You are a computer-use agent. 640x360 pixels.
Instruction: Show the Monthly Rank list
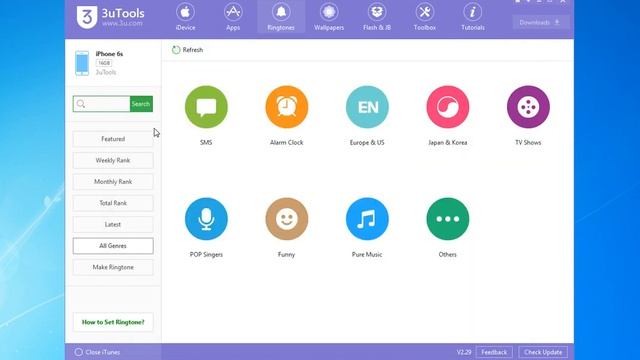point(113,182)
